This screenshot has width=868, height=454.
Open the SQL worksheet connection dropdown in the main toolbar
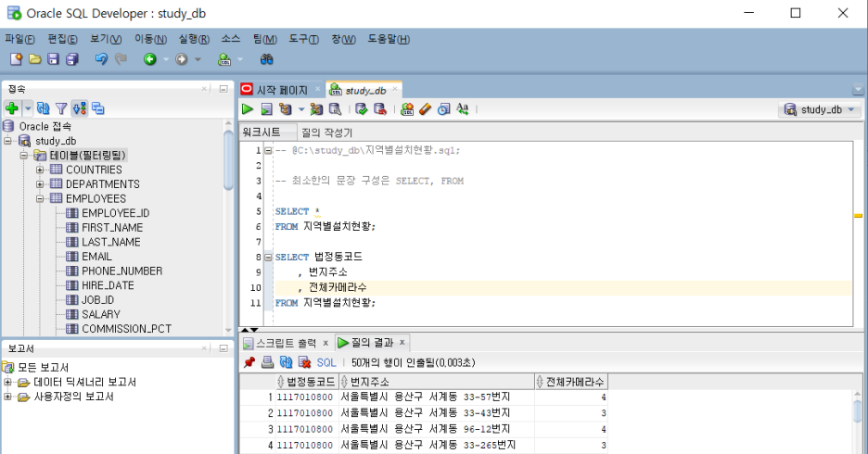(x=239, y=59)
